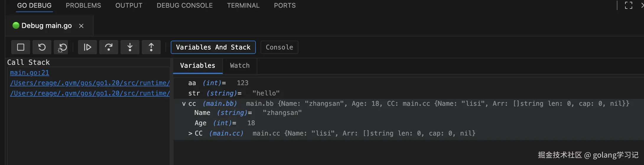Click the Restart debug session icon
Image resolution: width=644 pixels, height=165 pixels.
pos(42,47)
